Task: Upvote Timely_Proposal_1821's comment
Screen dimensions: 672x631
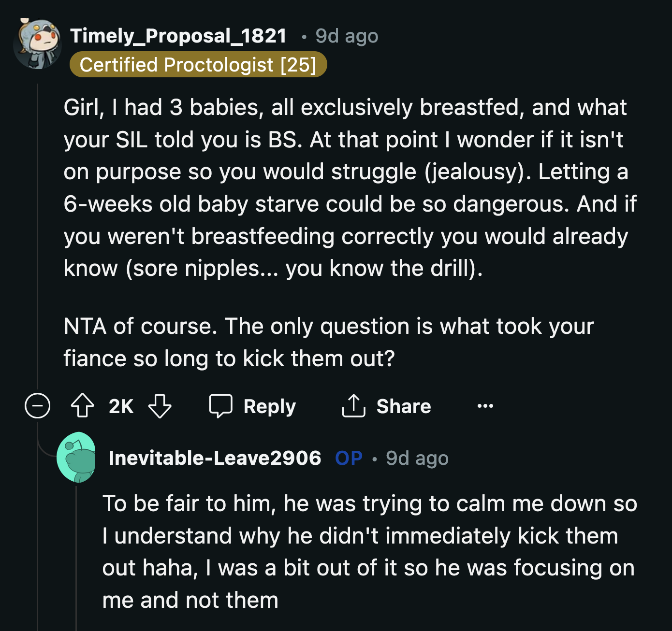Action: 83,406
